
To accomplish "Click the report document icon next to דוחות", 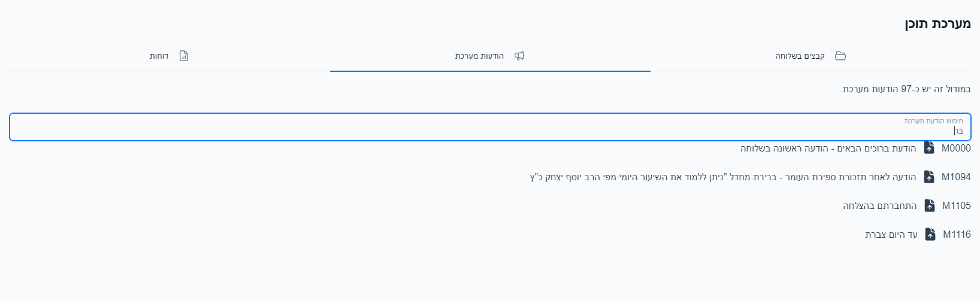I will click(x=184, y=56).
